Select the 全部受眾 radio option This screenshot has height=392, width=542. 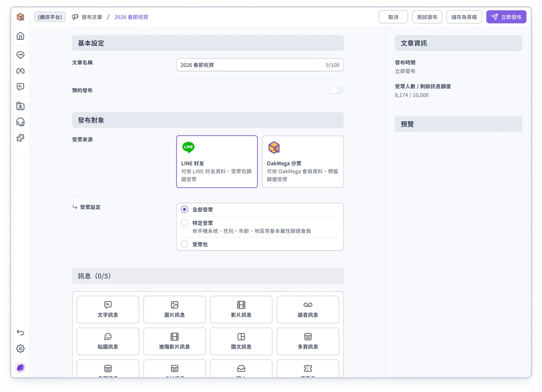click(x=184, y=210)
